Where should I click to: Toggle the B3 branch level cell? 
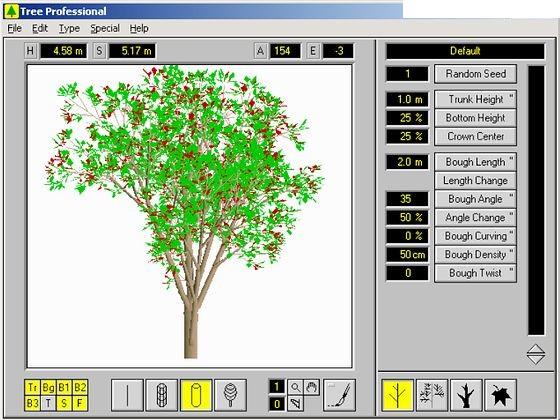coord(32,403)
